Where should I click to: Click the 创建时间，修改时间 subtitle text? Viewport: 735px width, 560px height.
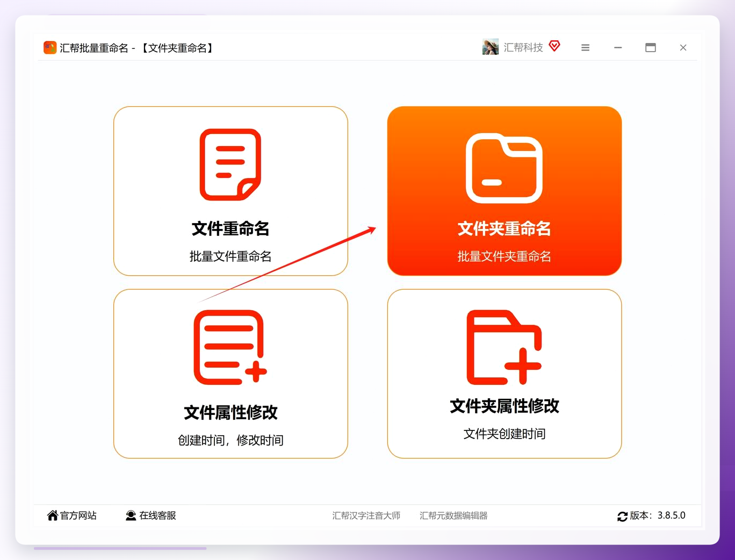pyautogui.click(x=230, y=440)
